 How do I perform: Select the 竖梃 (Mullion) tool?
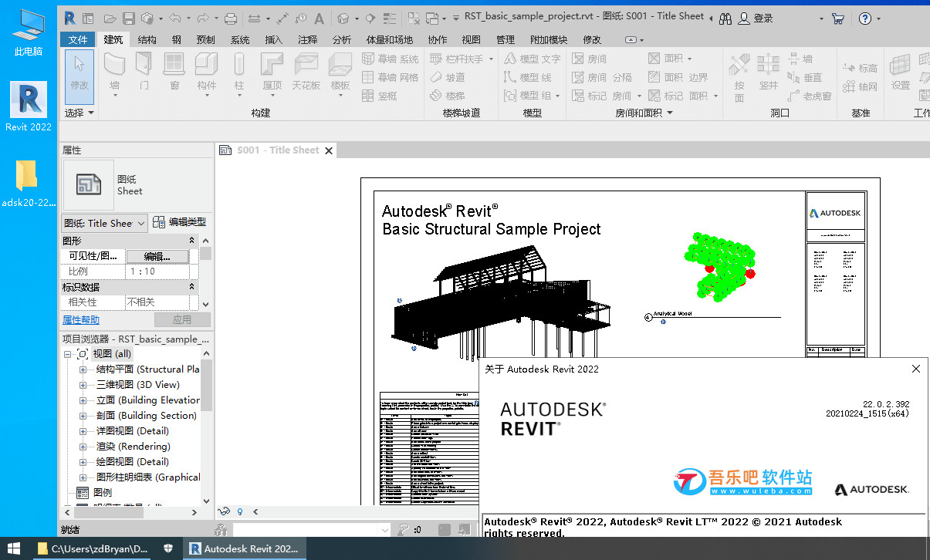380,96
